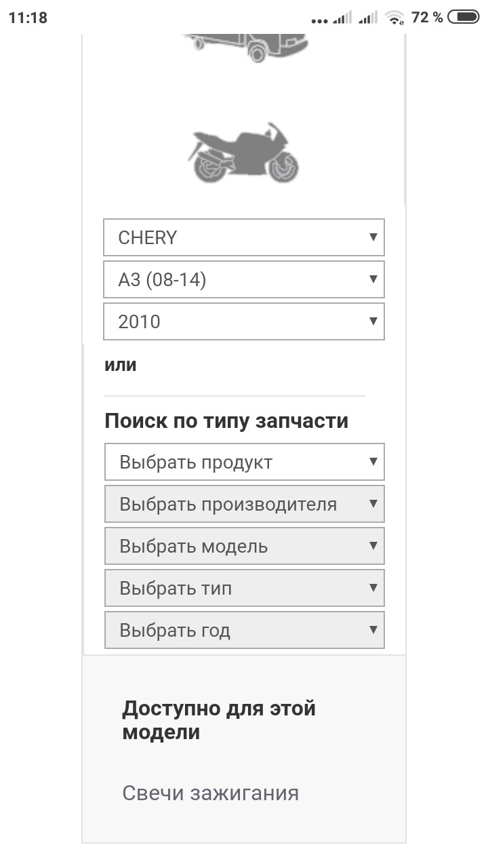The width and height of the screenshot is (488, 868).
Task: Open the Выбрать тип dropdown
Action: [x=244, y=588]
